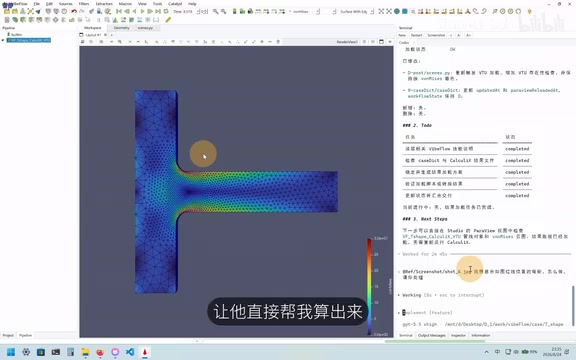Open the Surface With Edges representation dropdown
This screenshot has height=360, width=576.
point(356,12)
